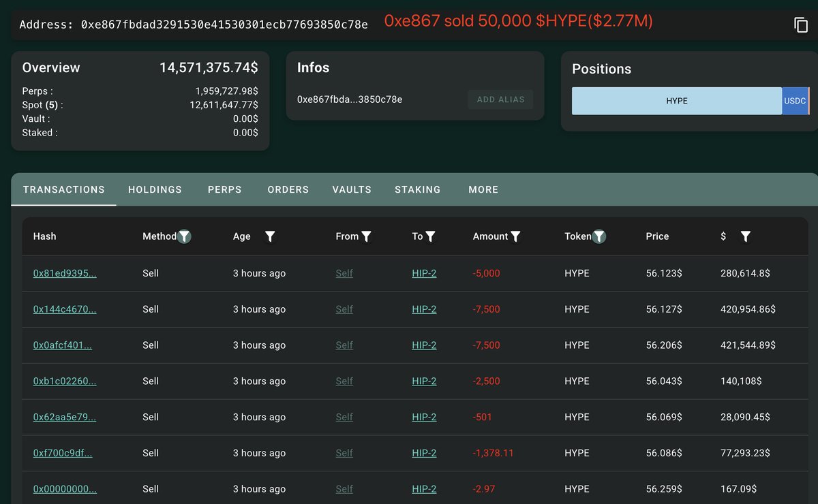Viewport: 818px width, 504px height.
Task: Open transaction hash 0x0afcf401...
Action: [63, 345]
